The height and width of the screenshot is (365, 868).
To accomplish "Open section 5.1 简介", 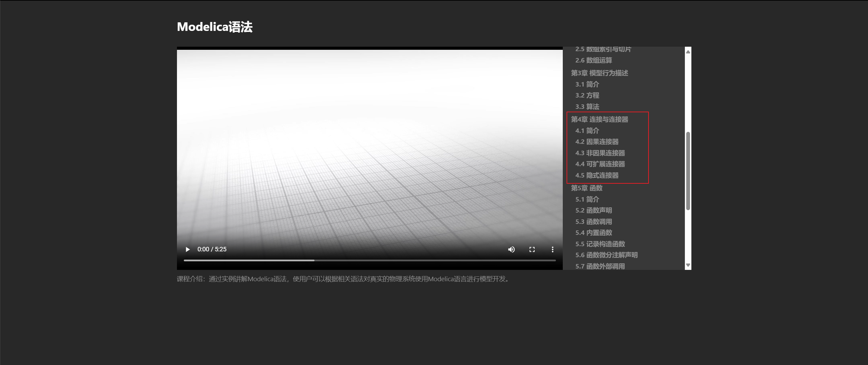I will (587, 199).
